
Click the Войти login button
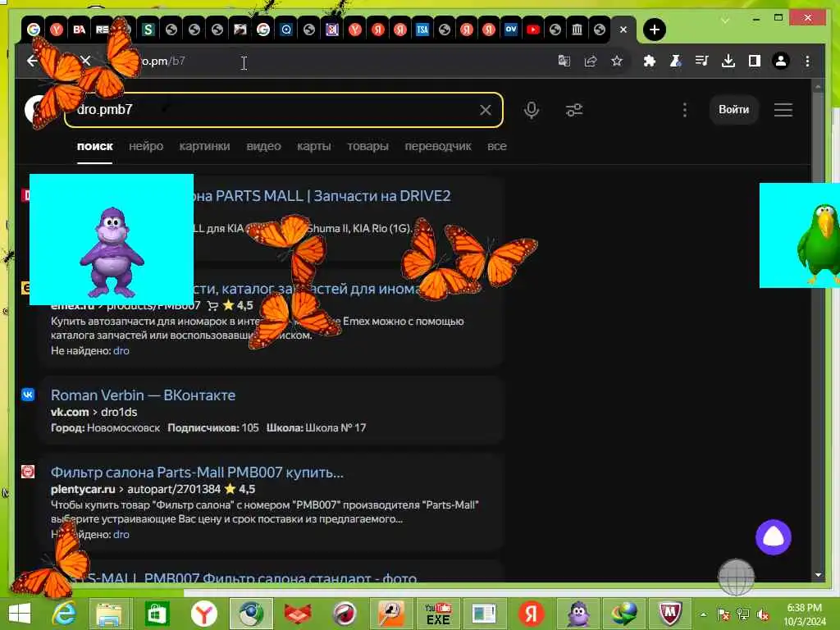tap(734, 109)
